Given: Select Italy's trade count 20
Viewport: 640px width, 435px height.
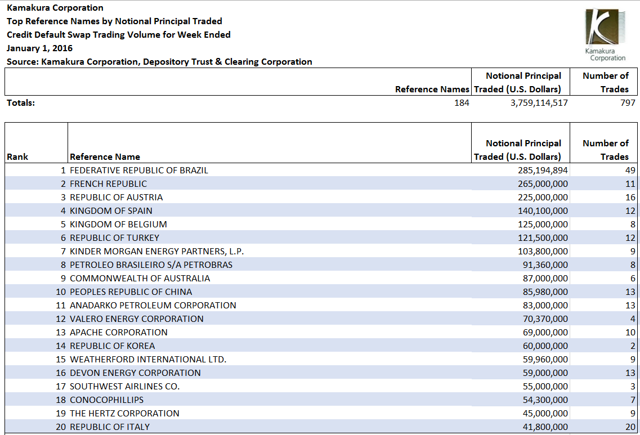Looking at the screenshot, I should click(x=630, y=426).
